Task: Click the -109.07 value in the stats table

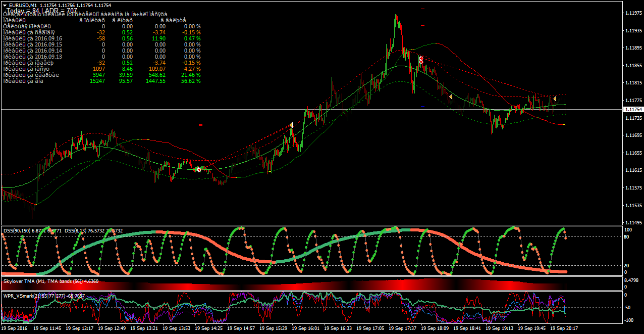Action: pos(155,69)
